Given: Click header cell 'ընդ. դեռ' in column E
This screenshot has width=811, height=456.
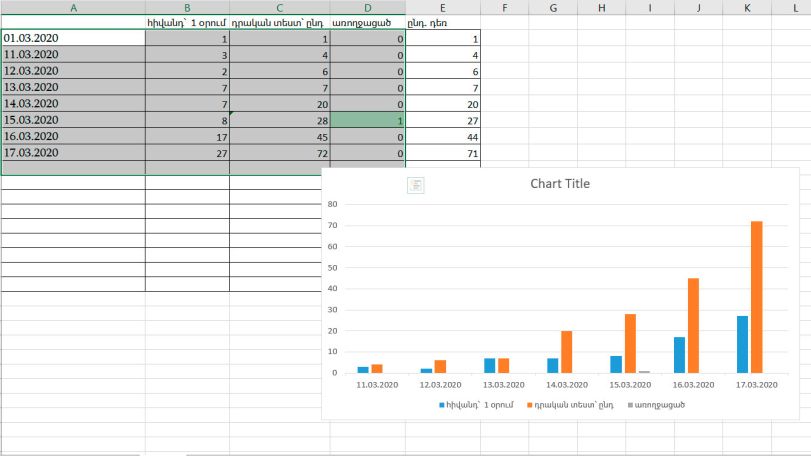Looking at the screenshot, I should click(443, 23).
